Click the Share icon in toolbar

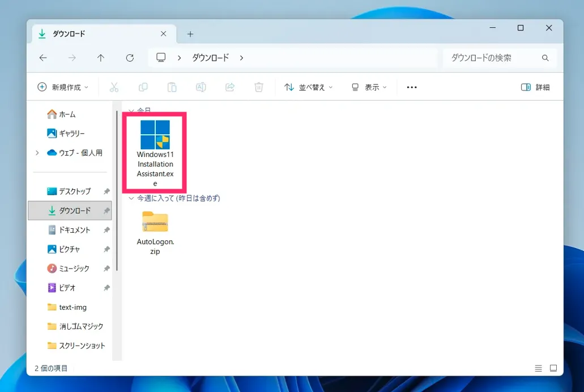pos(230,87)
